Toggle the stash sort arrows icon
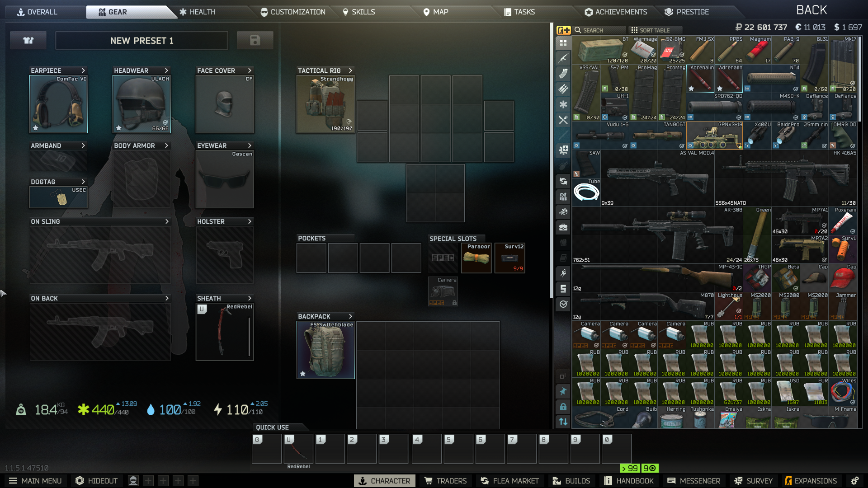The height and width of the screenshot is (488, 868). [563, 422]
